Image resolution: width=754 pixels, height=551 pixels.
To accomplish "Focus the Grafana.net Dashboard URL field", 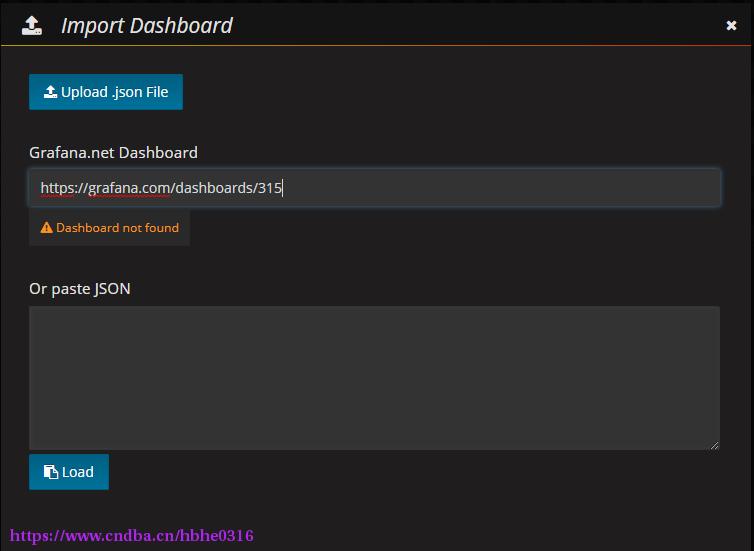I will pos(375,188).
